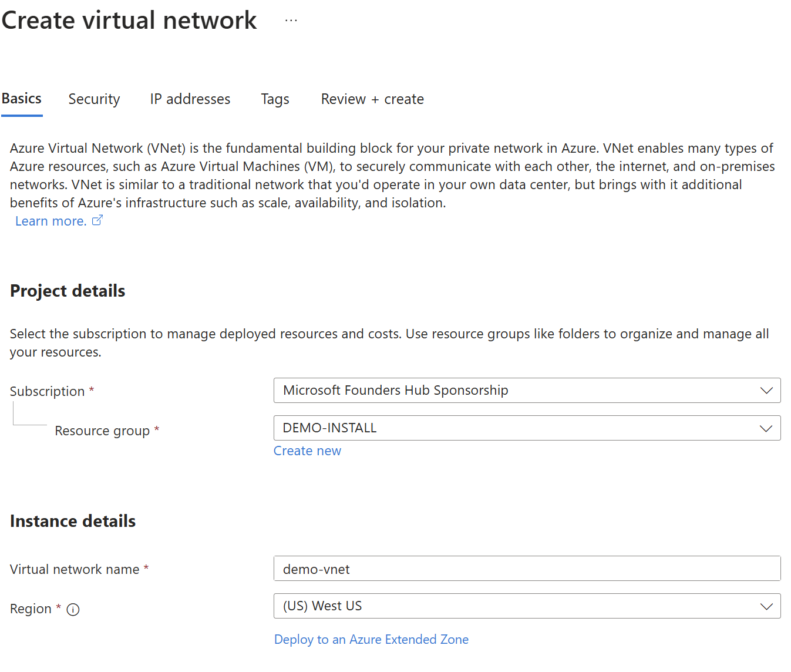Open the Region dropdown showing West US
This screenshot has width=791, height=672.
tap(527, 606)
